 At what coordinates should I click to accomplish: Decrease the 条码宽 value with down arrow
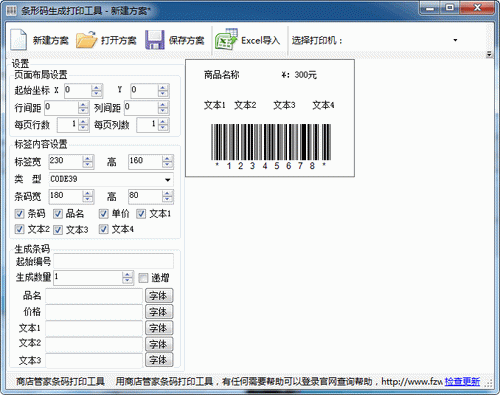click(88, 199)
